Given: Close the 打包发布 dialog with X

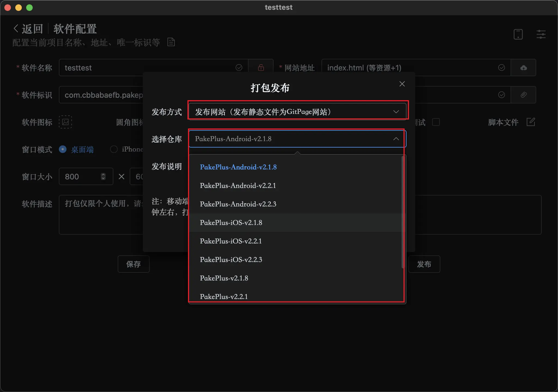Looking at the screenshot, I should (x=402, y=84).
